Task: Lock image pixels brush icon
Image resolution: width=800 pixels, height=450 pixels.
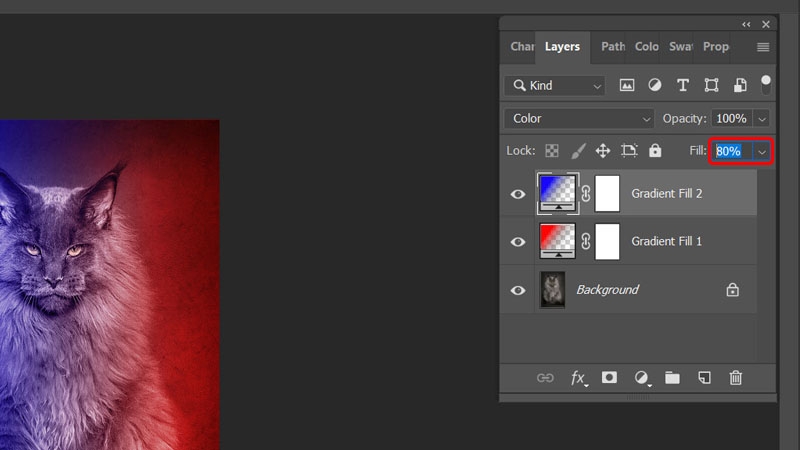Action: click(x=578, y=151)
